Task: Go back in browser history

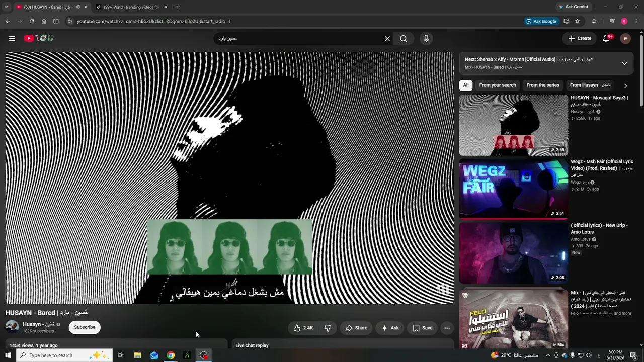Action: click(8, 21)
